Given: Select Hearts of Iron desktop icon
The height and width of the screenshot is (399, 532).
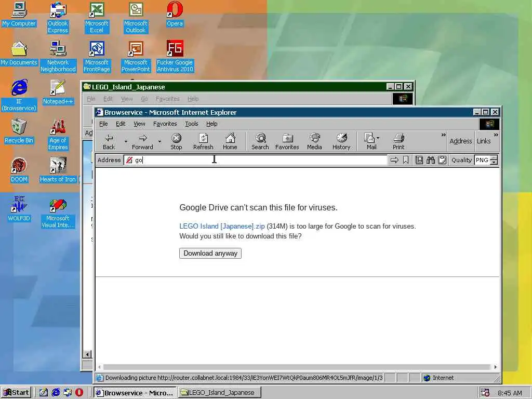Looking at the screenshot, I should click(58, 170).
